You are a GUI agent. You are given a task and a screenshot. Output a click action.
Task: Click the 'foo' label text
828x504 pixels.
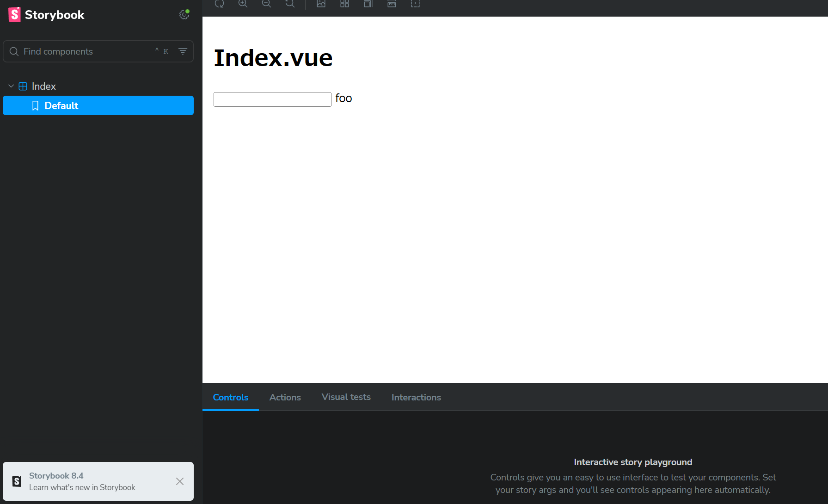point(343,98)
